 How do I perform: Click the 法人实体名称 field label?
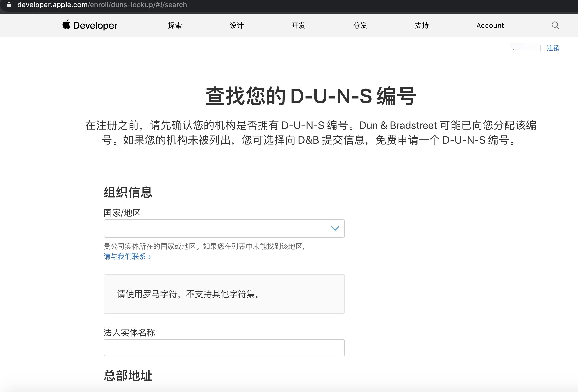(x=129, y=333)
